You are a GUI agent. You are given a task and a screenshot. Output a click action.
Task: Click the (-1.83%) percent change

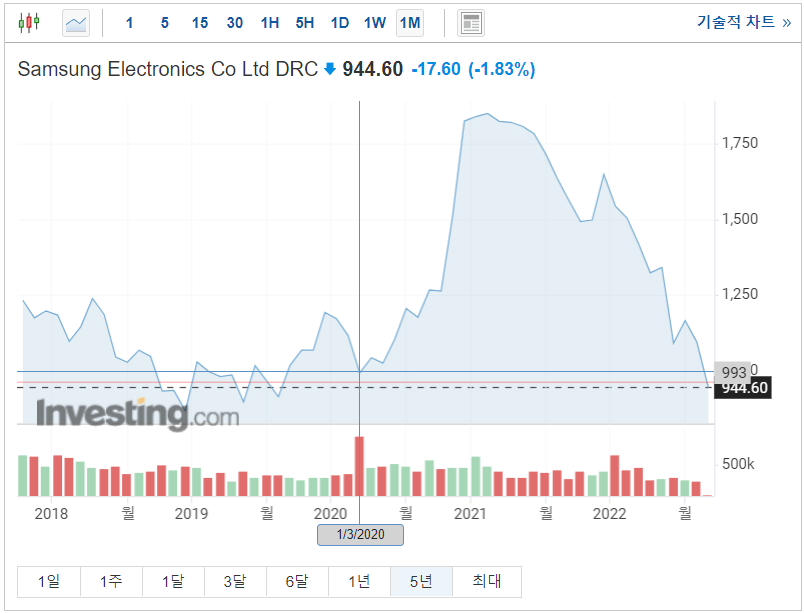(501, 69)
